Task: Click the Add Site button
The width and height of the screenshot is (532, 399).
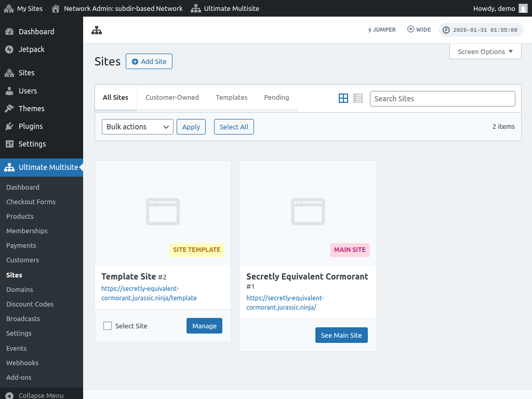Action: 149,61
